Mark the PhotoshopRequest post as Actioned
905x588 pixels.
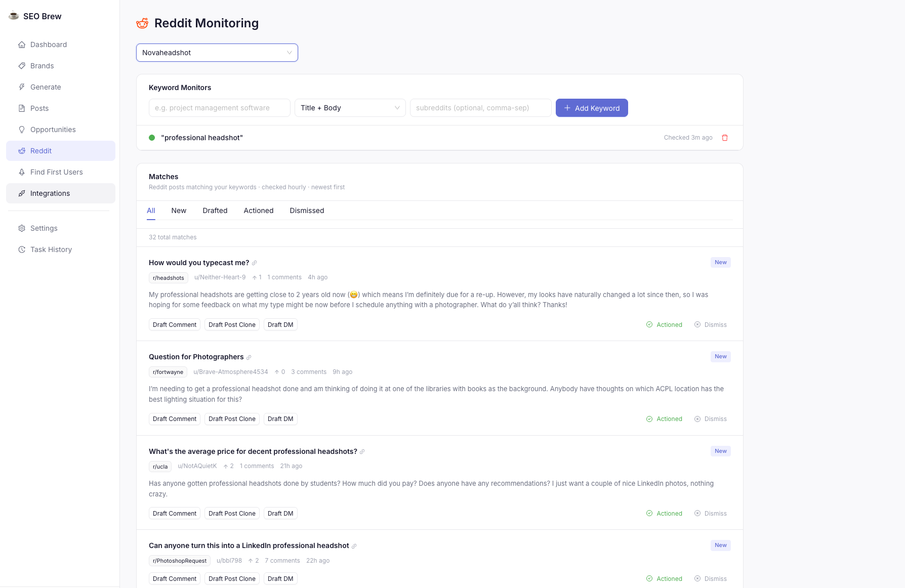click(x=664, y=579)
